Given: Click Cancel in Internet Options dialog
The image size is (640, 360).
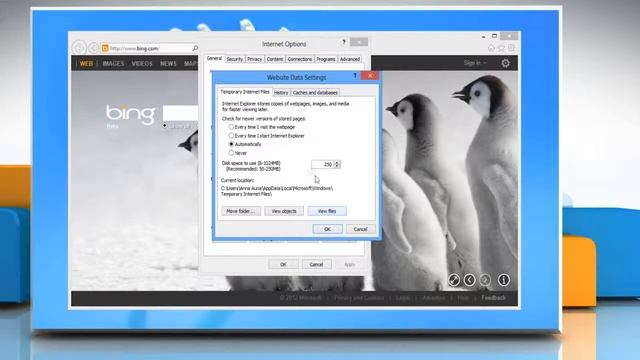Looking at the screenshot, I should pos(316,264).
